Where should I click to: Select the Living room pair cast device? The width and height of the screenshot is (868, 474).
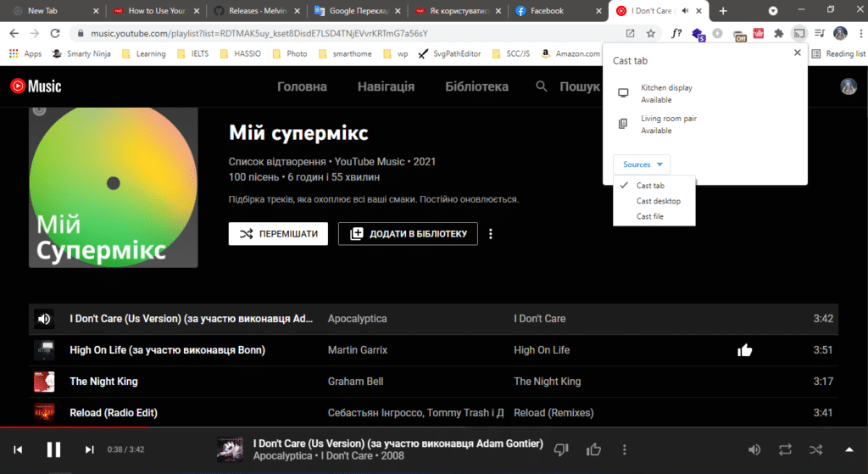(x=704, y=125)
